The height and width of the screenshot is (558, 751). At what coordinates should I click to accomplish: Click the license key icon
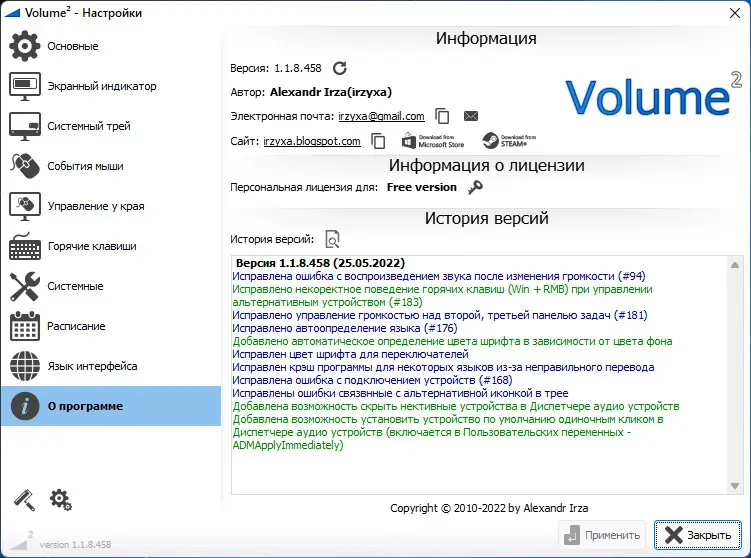pyautogui.click(x=475, y=187)
